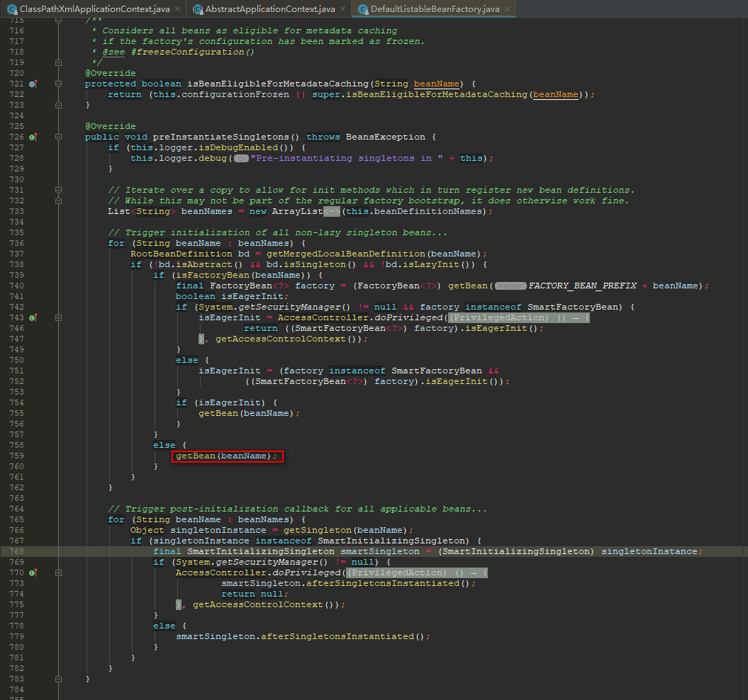Click class icon on AbstractApplicationContext tab
This screenshot has width=748, height=700.
[198, 9]
